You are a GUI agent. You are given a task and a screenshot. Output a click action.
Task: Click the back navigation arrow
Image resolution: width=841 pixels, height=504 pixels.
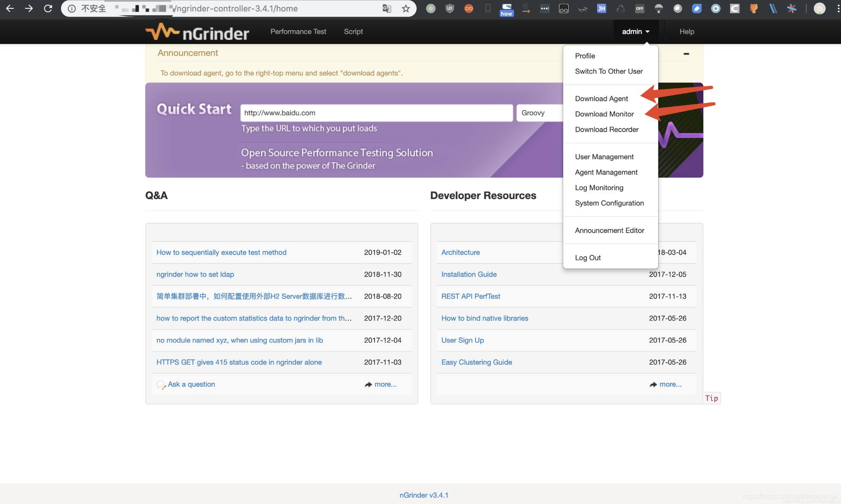pyautogui.click(x=10, y=8)
